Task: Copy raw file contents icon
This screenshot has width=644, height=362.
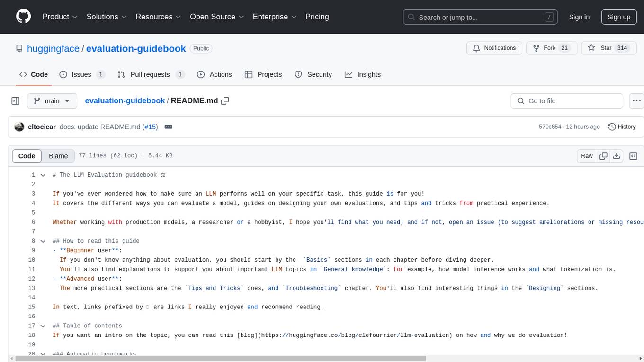Action: 603,156
